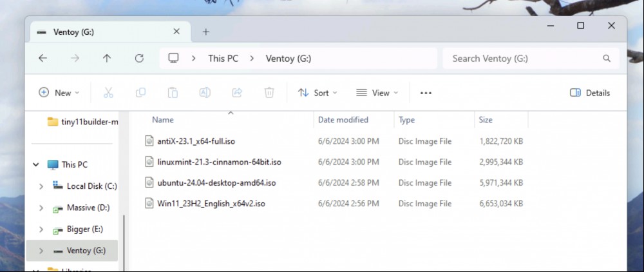
Task: Expand the Bigger (E:) node
Action: (41, 229)
